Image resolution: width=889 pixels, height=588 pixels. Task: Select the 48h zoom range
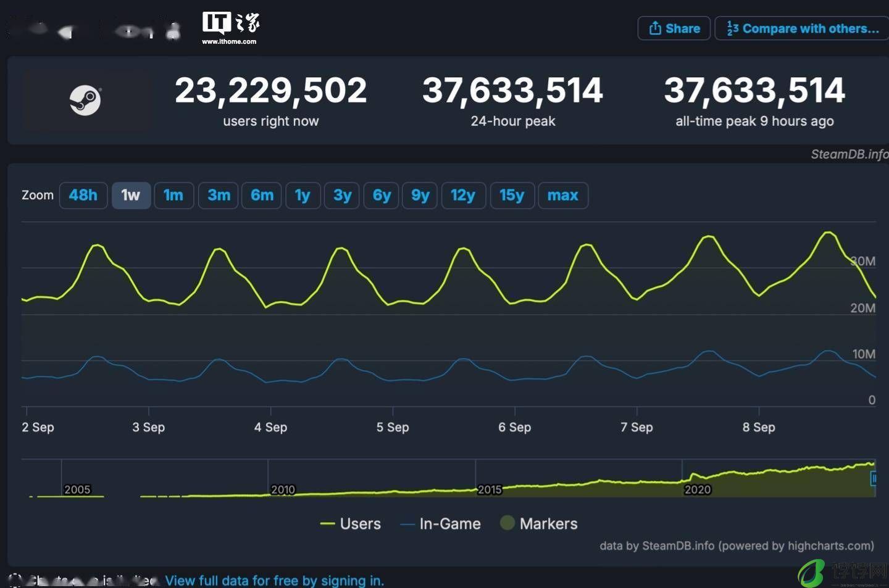tap(83, 196)
